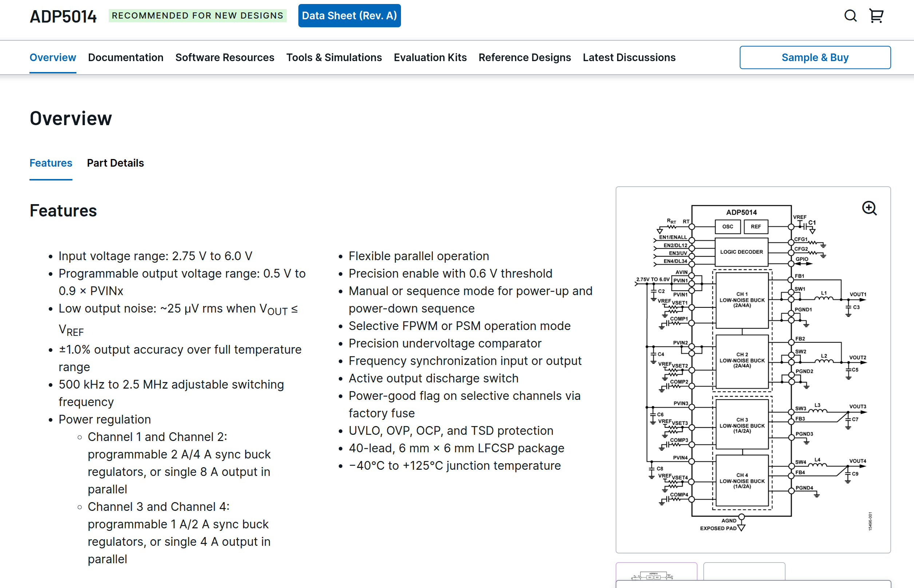View the Latest Discussions tab
Screen dimensions: 914x588
(x=629, y=57)
